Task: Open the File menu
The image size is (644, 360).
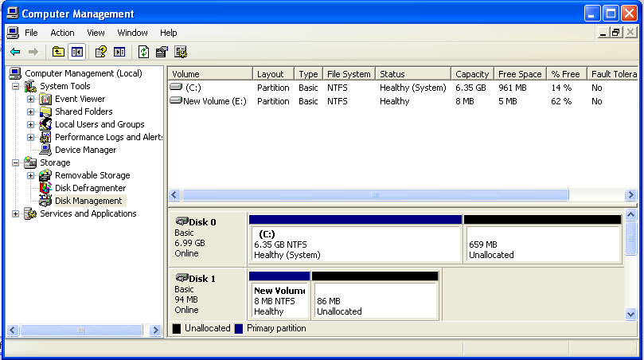Action: tap(31, 33)
